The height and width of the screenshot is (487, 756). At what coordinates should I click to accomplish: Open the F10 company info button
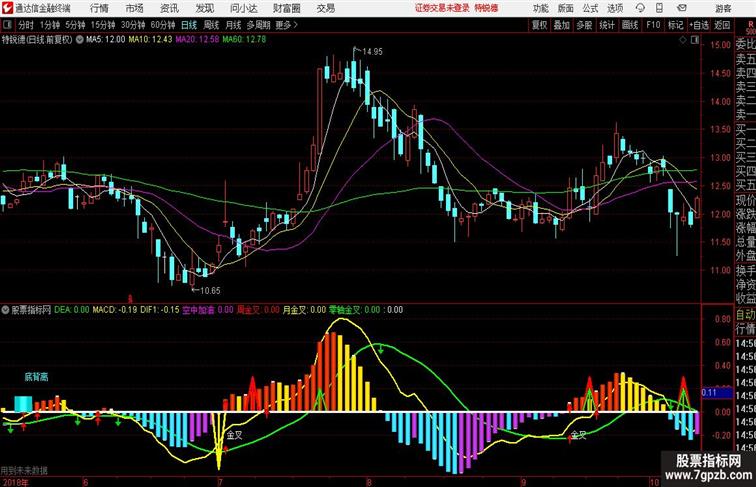coord(653,25)
